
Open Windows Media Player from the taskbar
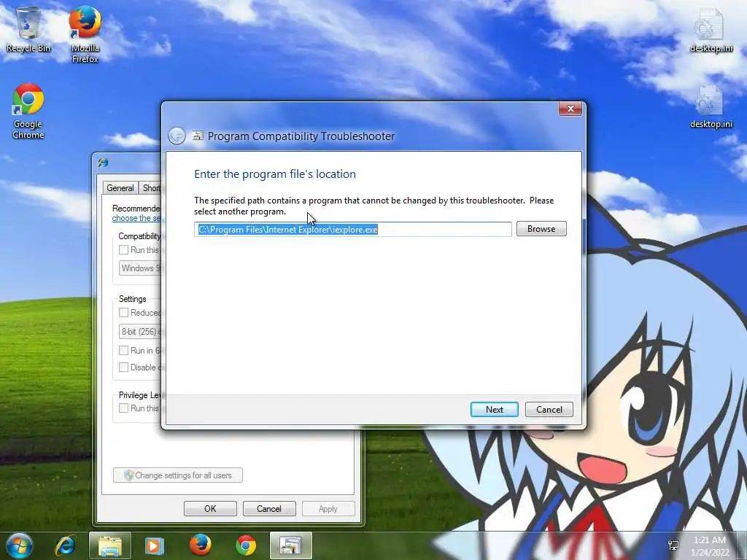pyautogui.click(x=154, y=545)
